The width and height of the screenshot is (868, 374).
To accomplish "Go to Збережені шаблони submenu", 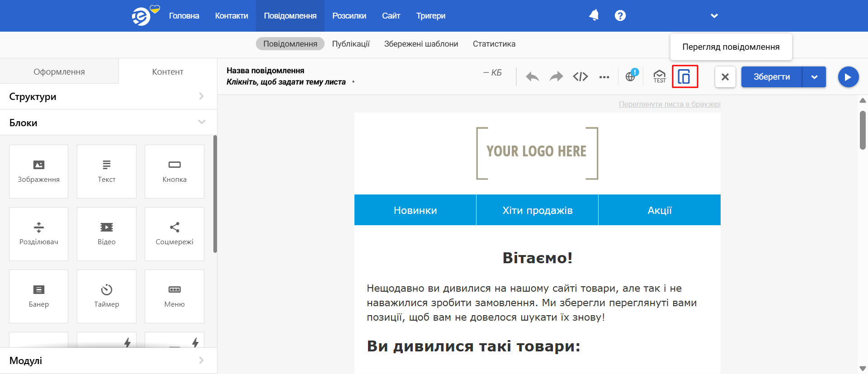I will point(421,44).
